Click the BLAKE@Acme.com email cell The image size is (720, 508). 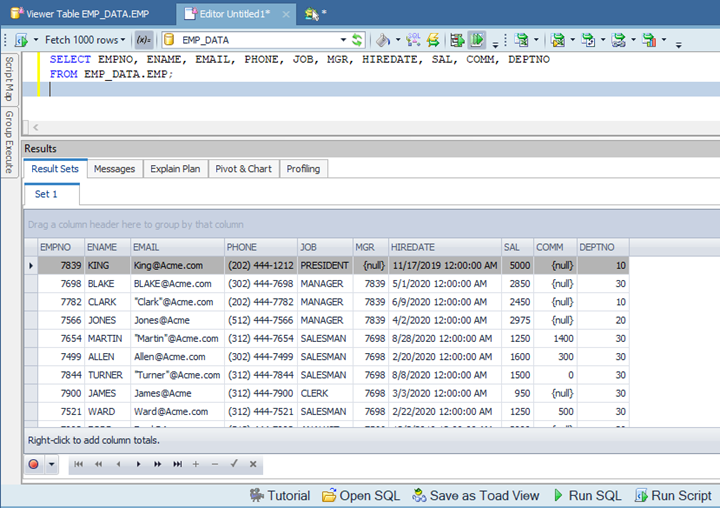177,283
